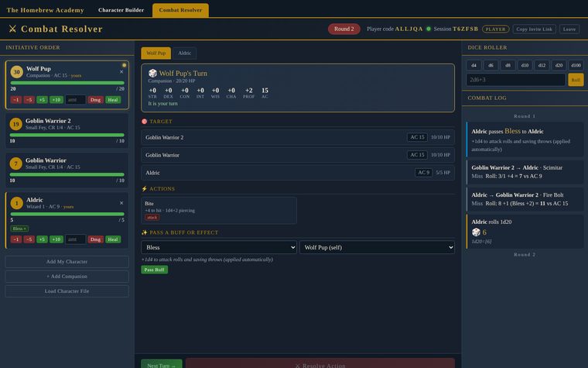Image resolution: width=588 pixels, height=368 pixels.
Task: Remove Aldric with his X icon
Action: [121, 203]
